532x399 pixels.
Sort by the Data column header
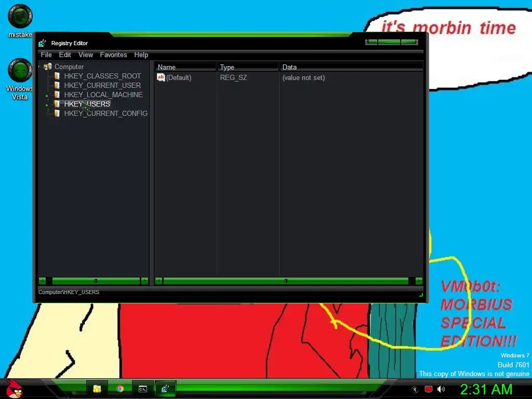[x=352, y=67]
